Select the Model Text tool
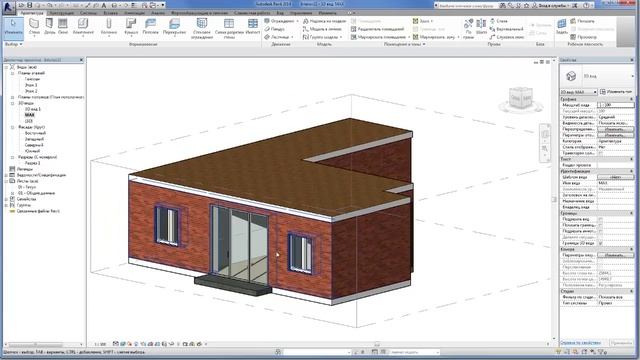The image size is (640, 360). [x=325, y=21]
